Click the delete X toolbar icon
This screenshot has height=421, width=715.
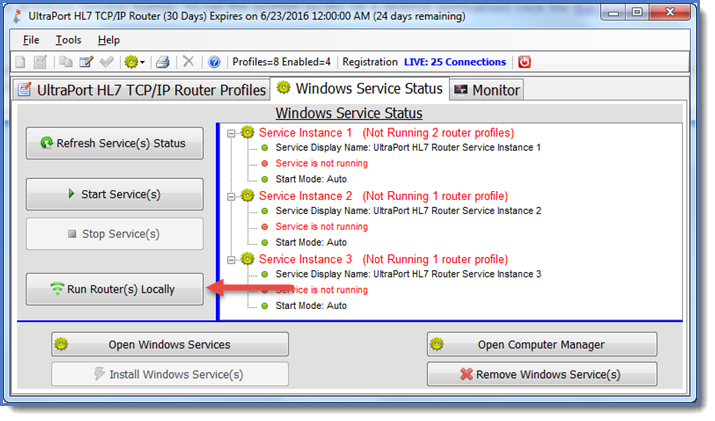(x=188, y=62)
